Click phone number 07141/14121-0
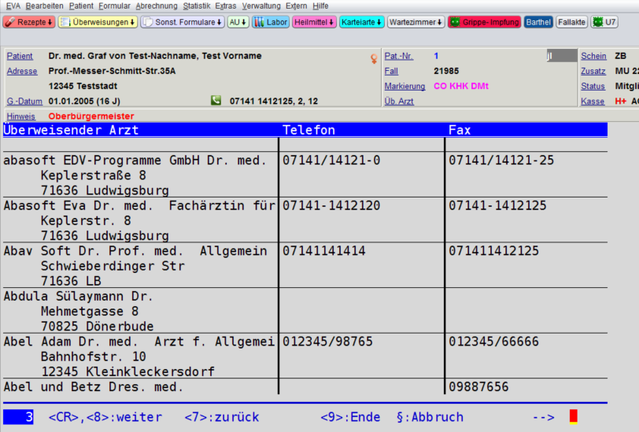Image resolution: width=639 pixels, height=432 pixels. [x=331, y=161]
